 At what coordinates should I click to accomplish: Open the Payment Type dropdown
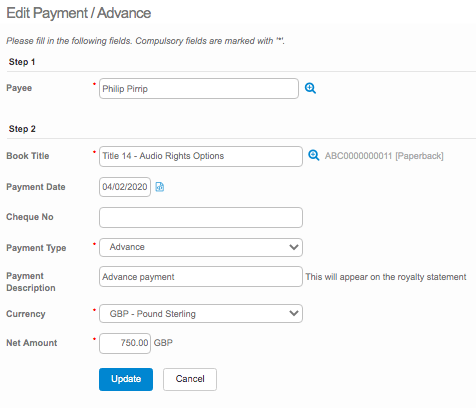[201, 247]
